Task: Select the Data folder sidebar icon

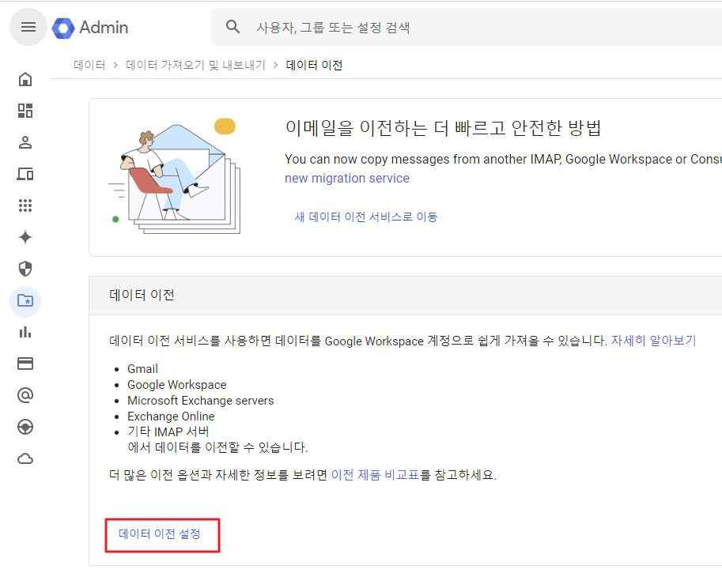Action: coord(25,301)
